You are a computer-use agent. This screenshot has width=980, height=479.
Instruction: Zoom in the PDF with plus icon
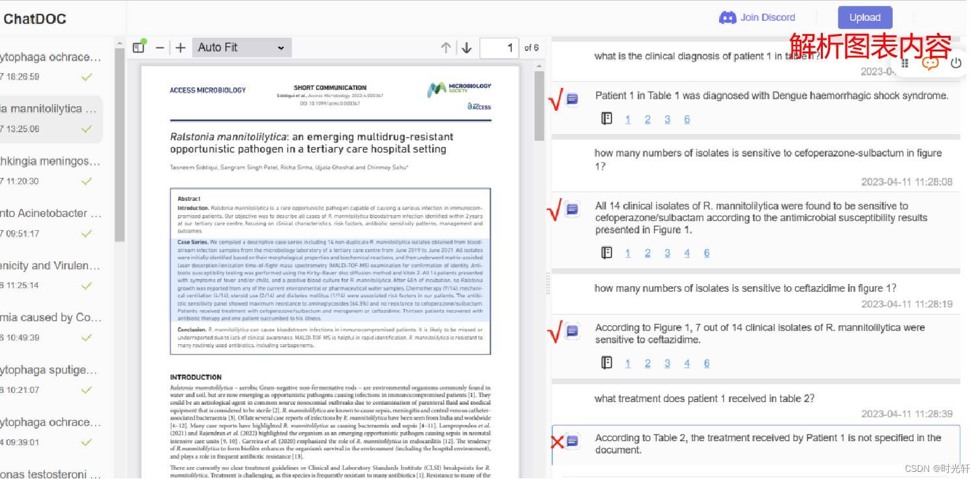point(181,48)
